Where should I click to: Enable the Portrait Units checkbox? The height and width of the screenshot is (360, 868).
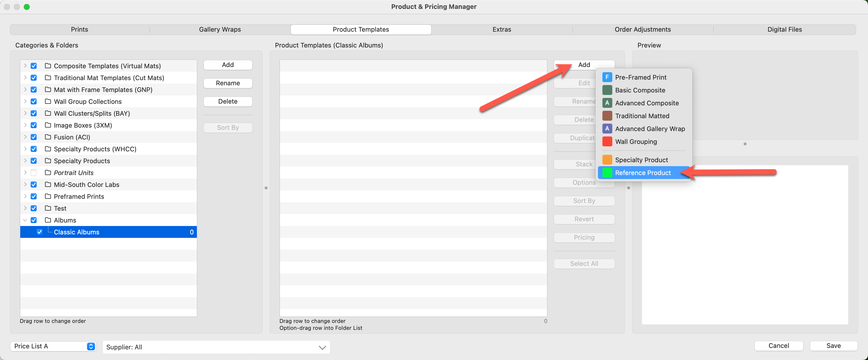pos(34,172)
